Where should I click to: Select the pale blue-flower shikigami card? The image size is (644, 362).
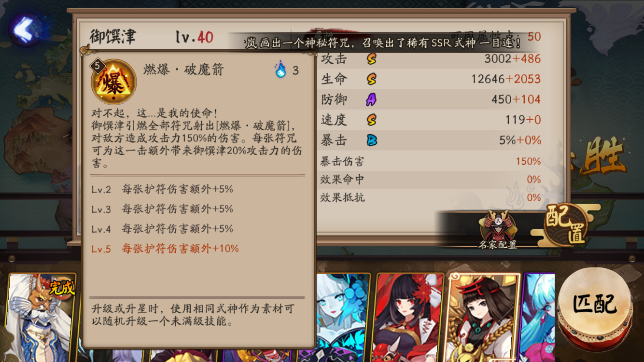tap(344, 318)
